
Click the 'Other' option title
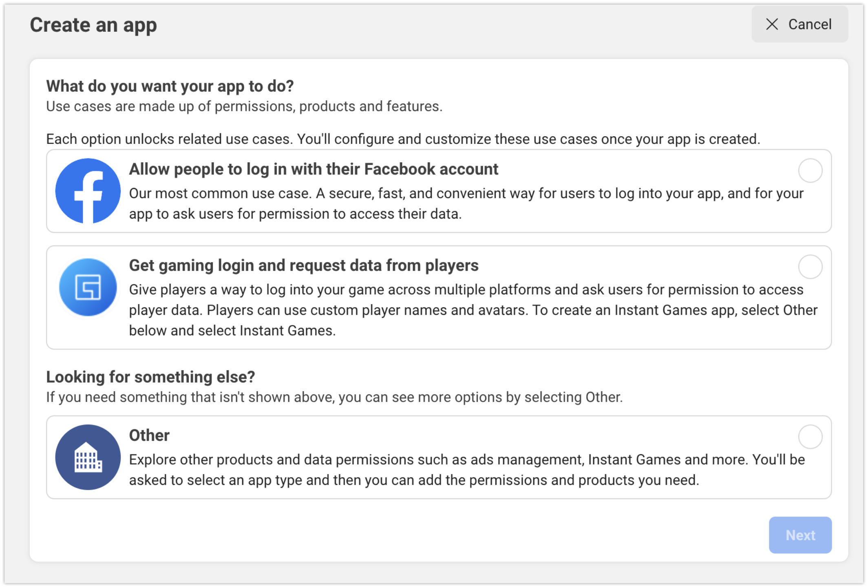pyautogui.click(x=149, y=435)
